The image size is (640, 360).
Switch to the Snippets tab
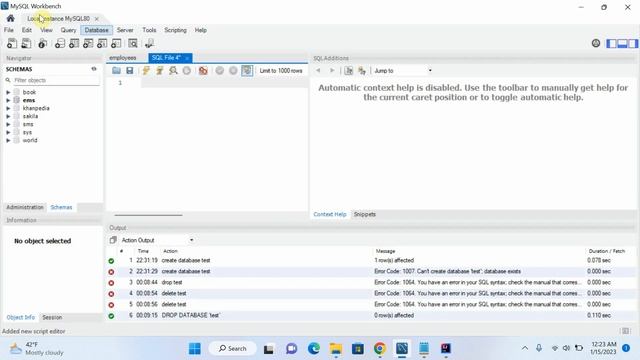[x=364, y=214]
